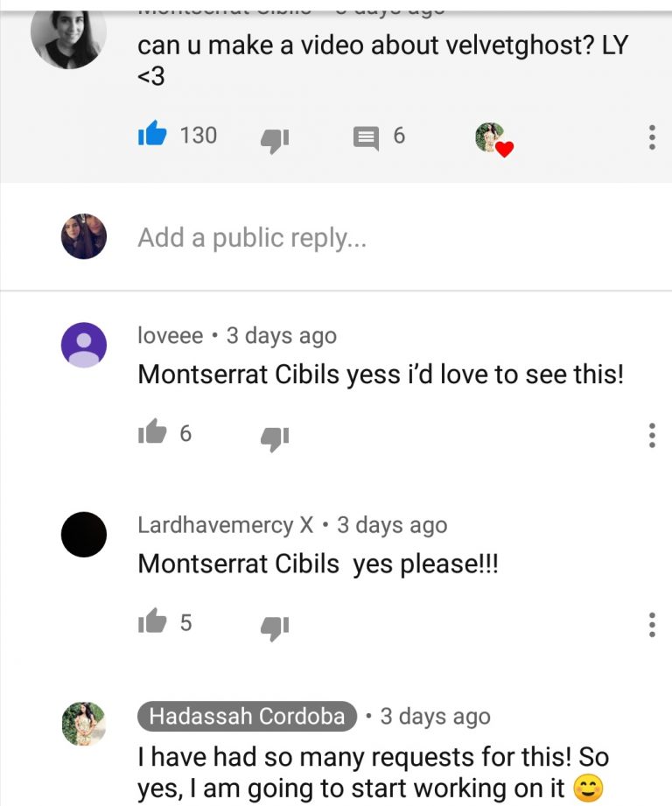Click the Hadassah Cordoba creator badge
Viewport: 672px width, 806px height.
coord(247,716)
